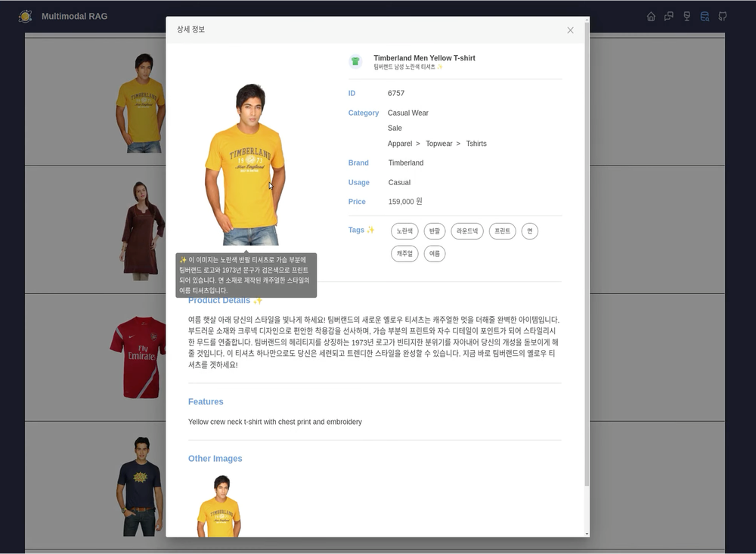Select the 프린트 tag

coord(503,231)
